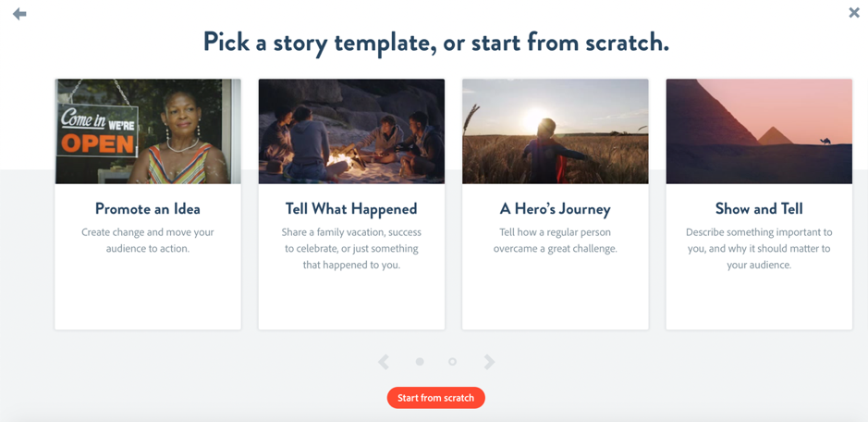Click 'Tell how a regular person' description
This screenshot has height=422, width=868.
pos(556,240)
